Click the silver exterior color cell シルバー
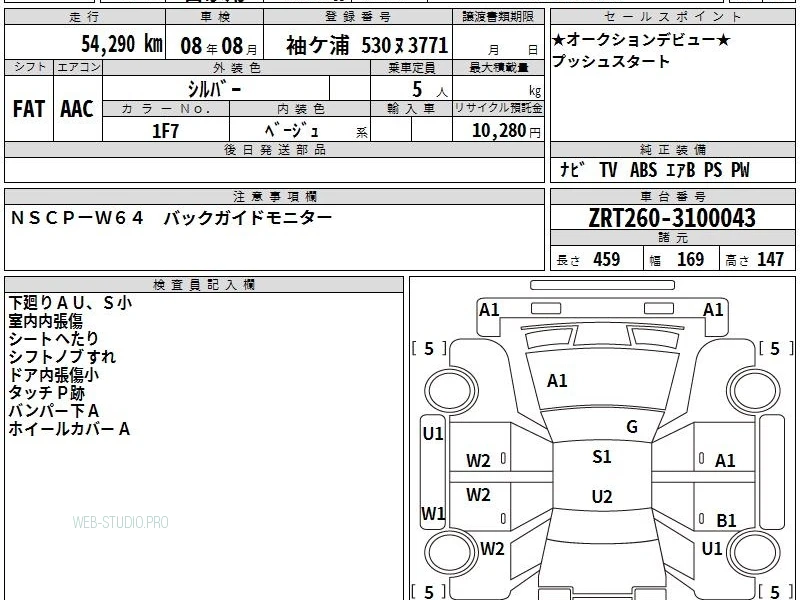The width and height of the screenshot is (800, 600). [x=216, y=89]
